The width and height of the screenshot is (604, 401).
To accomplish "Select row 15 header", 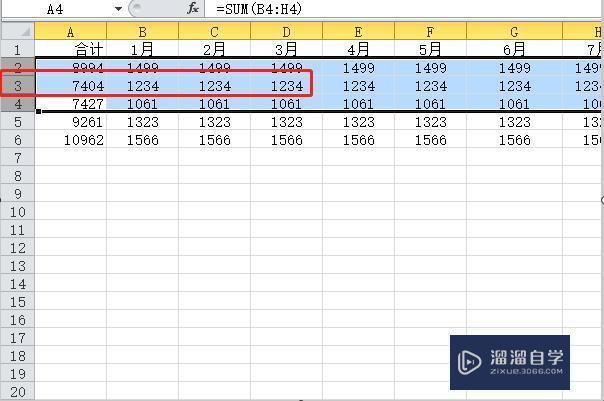I will (18, 302).
